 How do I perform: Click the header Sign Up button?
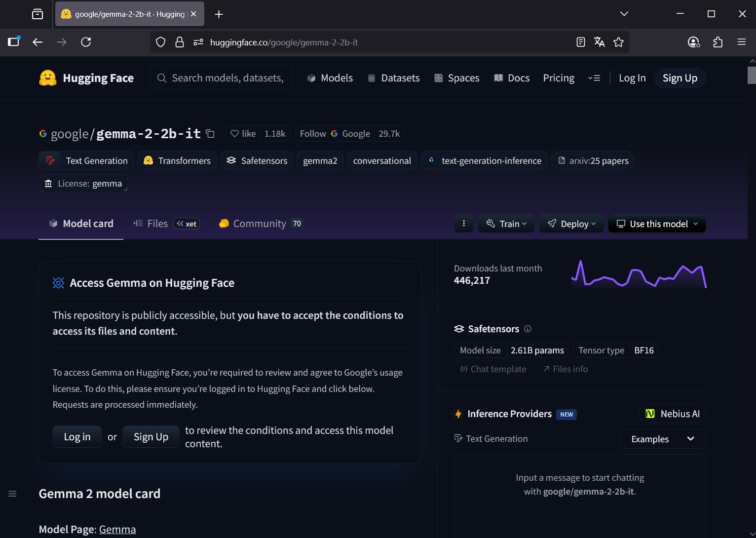[680, 78]
